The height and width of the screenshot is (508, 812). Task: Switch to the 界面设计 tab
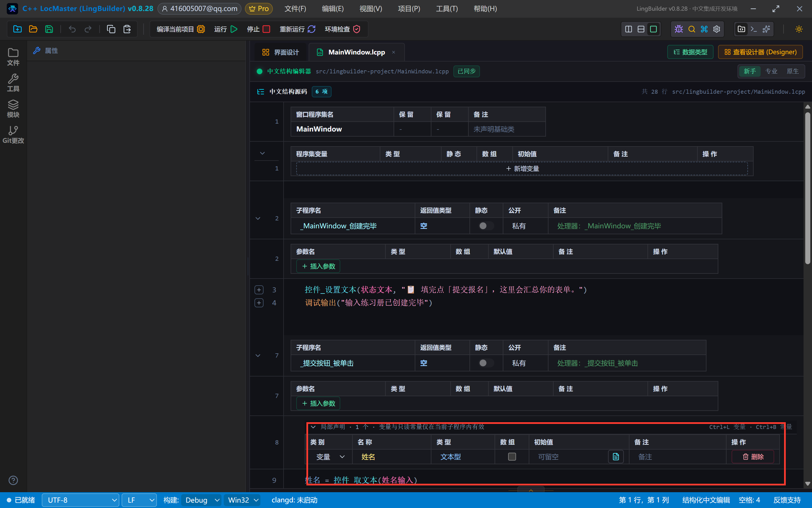[280, 52]
